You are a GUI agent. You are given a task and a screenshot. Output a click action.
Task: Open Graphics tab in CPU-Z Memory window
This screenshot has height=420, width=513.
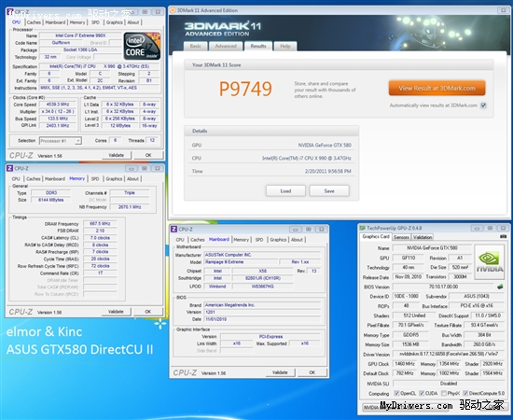point(114,179)
